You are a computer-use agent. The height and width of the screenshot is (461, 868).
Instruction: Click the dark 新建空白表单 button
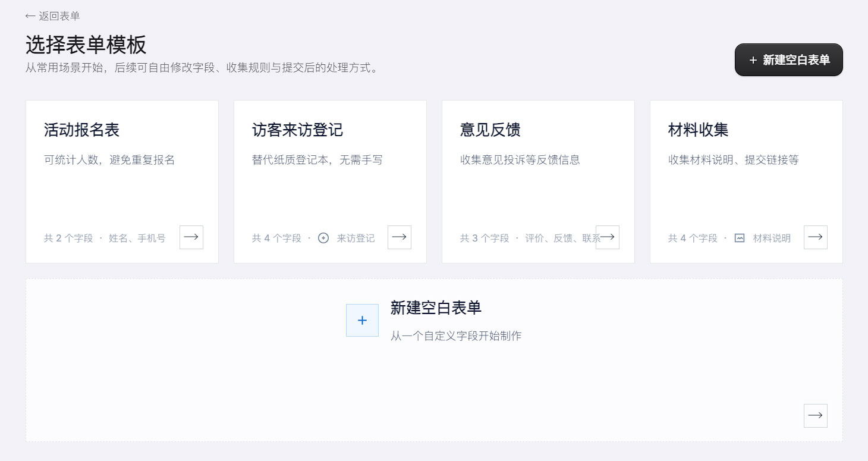[x=789, y=60]
